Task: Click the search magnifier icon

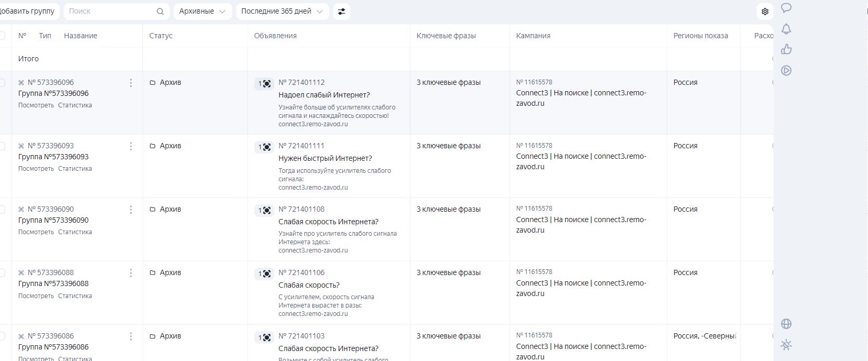Action: pos(160,11)
